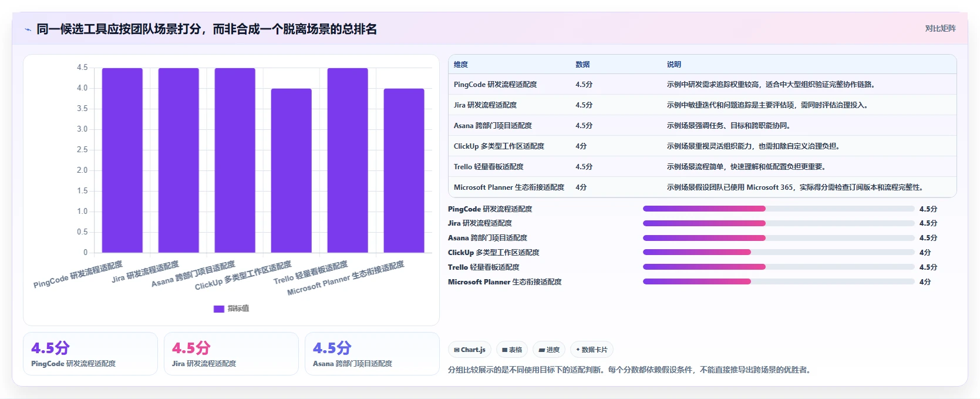Click the Jira 研发流程适配度 progress bar
The width and height of the screenshot is (980, 399).
pyautogui.click(x=779, y=223)
